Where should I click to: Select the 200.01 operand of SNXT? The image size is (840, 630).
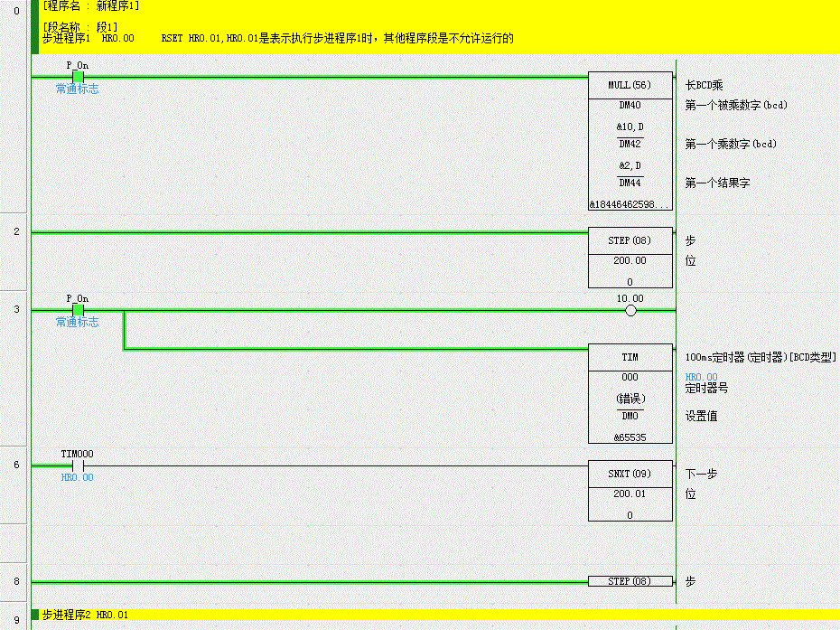pyautogui.click(x=630, y=494)
